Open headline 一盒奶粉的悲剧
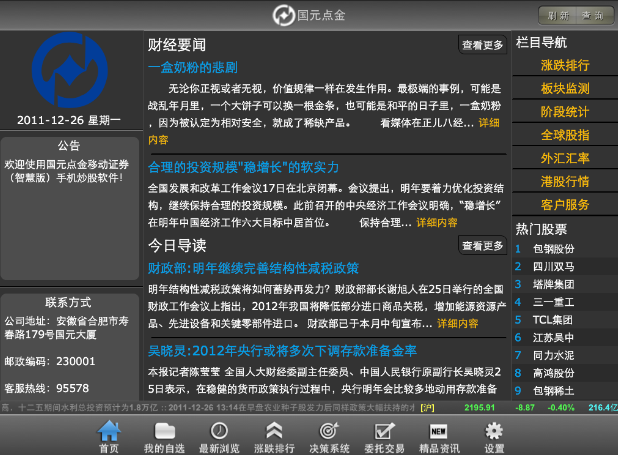This screenshot has width=618, height=455. tap(192, 68)
